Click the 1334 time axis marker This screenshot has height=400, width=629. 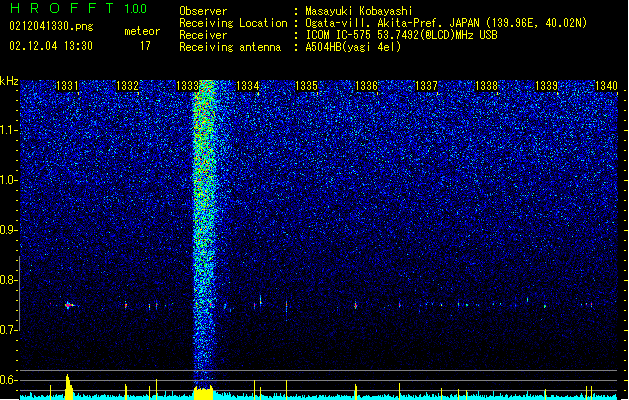pyautogui.click(x=248, y=86)
